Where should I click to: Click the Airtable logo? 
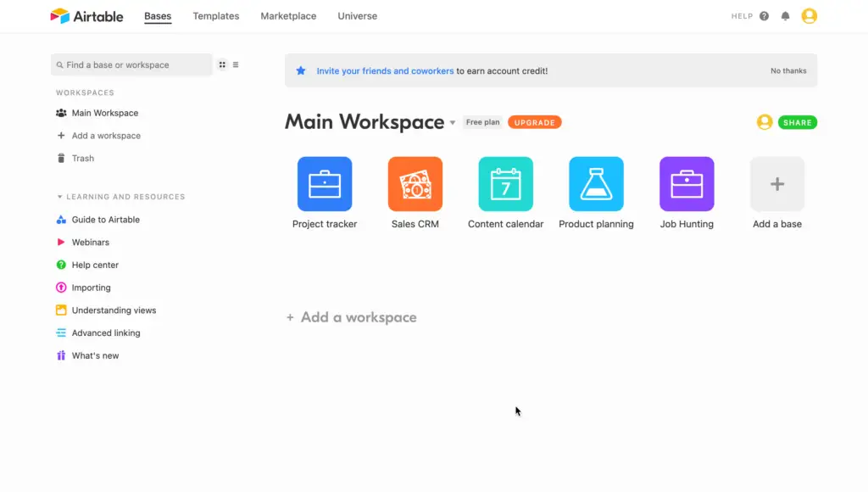coord(87,16)
